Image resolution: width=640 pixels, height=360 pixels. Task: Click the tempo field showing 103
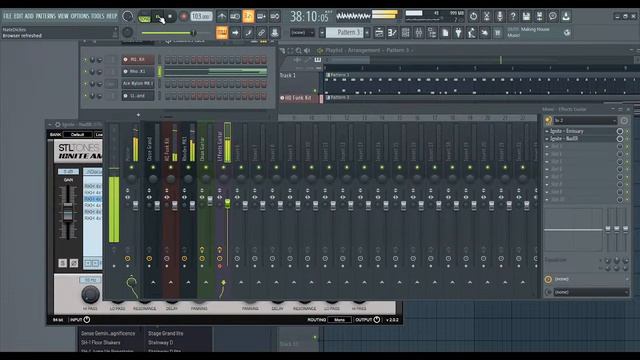[201, 16]
